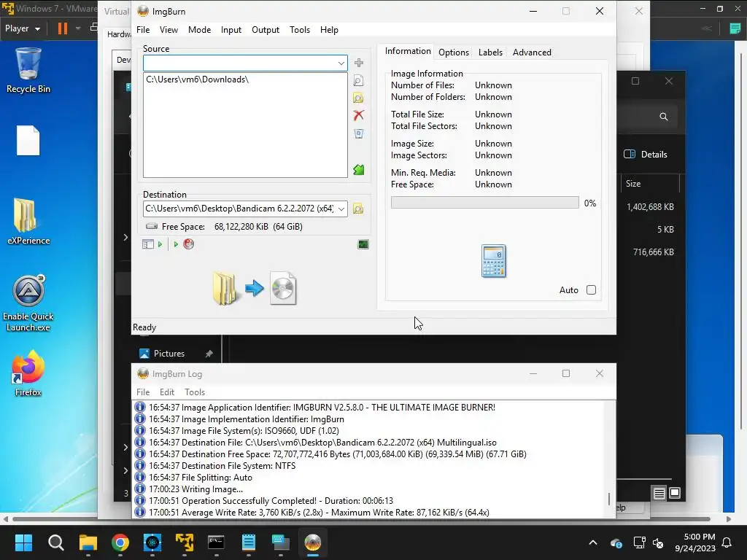
Task: Click the 1,402,688 KB size entry in Explorer
Action: click(650, 206)
